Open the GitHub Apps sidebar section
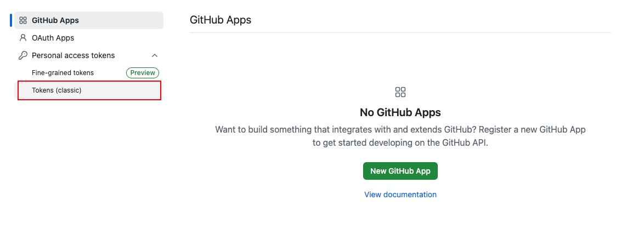644x240 pixels. point(55,20)
